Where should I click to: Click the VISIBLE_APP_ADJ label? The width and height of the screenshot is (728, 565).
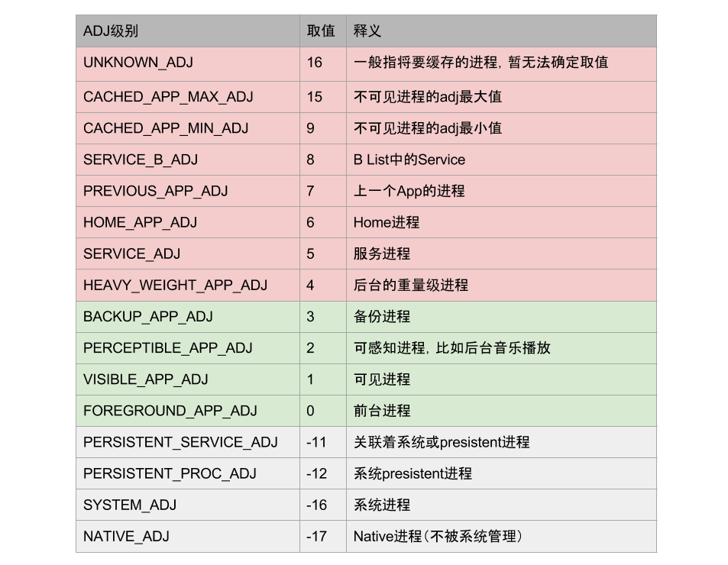[x=134, y=379]
